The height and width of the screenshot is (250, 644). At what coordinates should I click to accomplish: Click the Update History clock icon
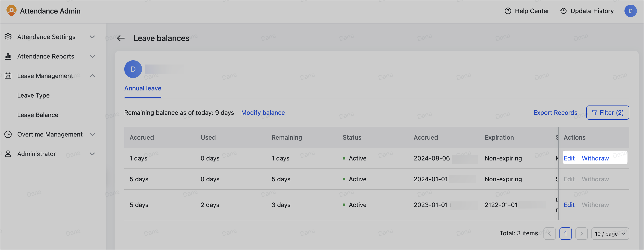click(563, 11)
